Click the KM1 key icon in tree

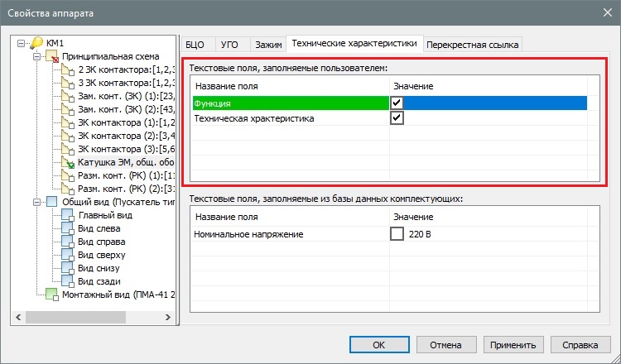(36, 43)
